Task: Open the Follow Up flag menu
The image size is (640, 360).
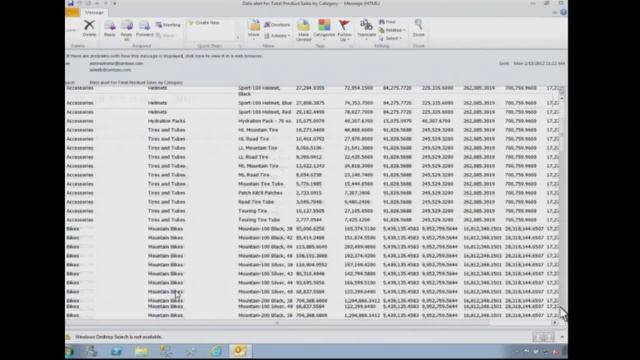Action: click(x=344, y=30)
